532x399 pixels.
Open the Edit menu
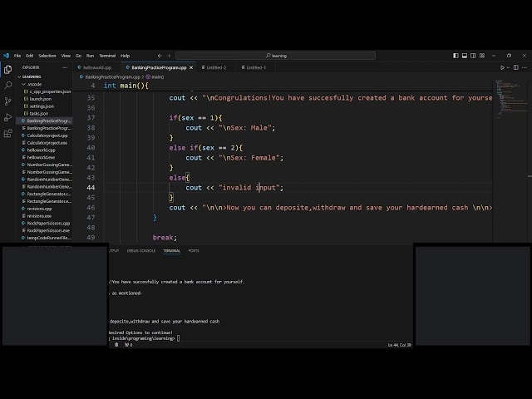pos(30,56)
